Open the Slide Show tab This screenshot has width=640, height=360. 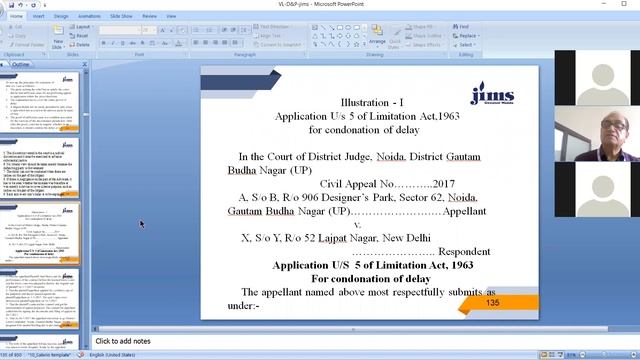pyautogui.click(x=121, y=16)
